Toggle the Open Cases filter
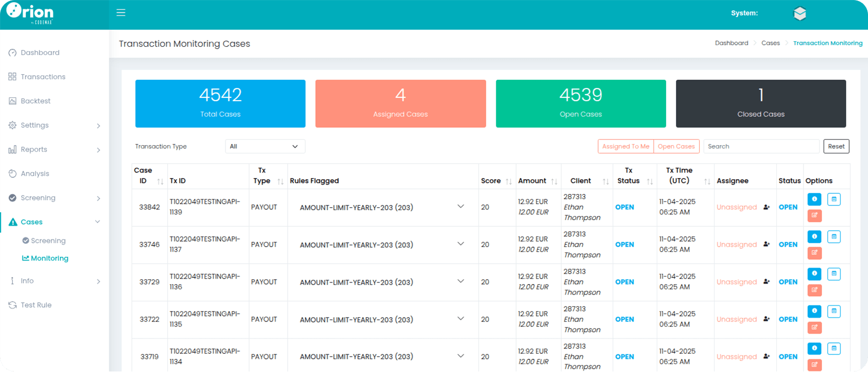Viewport: 868px width, 372px height. (676, 147)
